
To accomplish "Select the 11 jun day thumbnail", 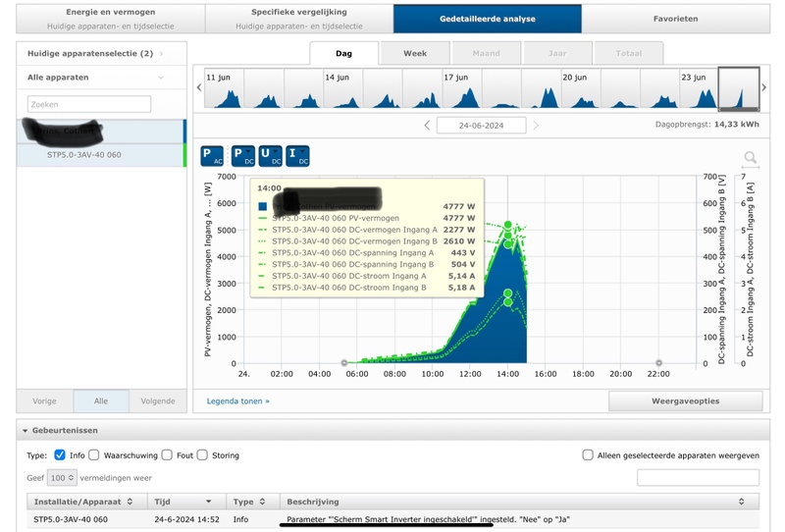I will pos(225,88).
